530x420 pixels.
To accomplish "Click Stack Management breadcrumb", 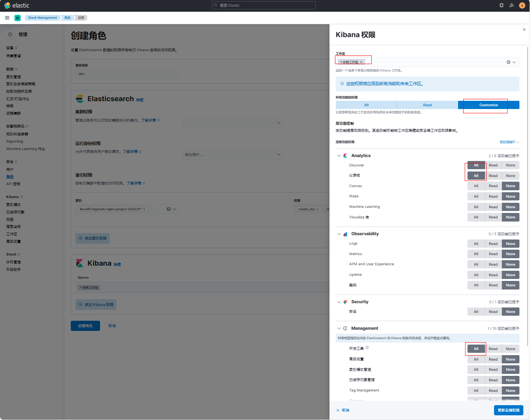I will (x=43, y=18).
